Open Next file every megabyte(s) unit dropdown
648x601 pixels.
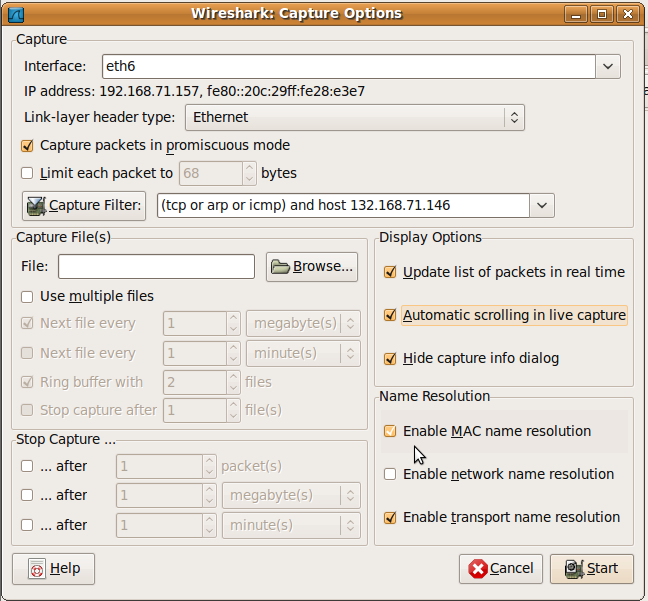coord(303,323)
